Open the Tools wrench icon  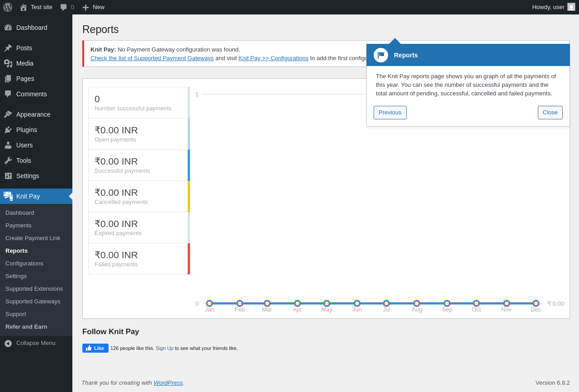pyautogui.click(x=8, y=161)
